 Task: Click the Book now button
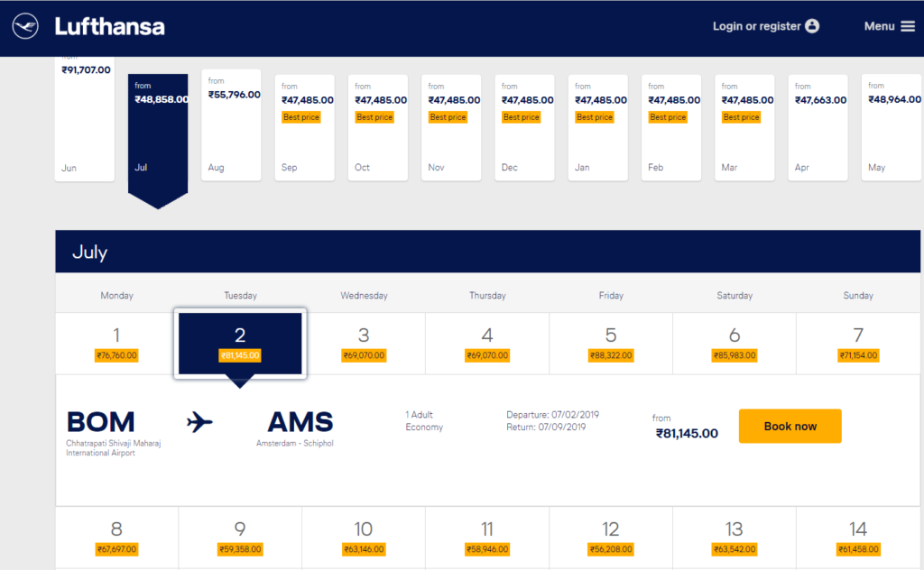tap(790, 426)
